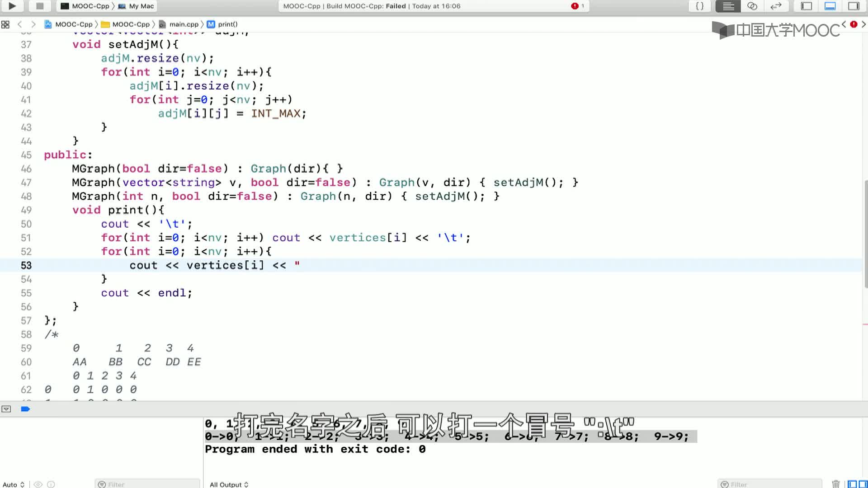Open the Auto variables view dropdown

pyautogui.click(x=13, y=484)
